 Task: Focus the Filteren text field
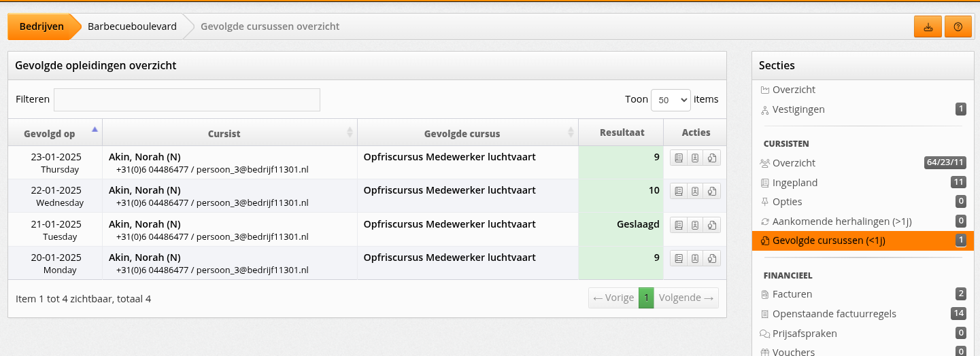(x=187, y=100)
